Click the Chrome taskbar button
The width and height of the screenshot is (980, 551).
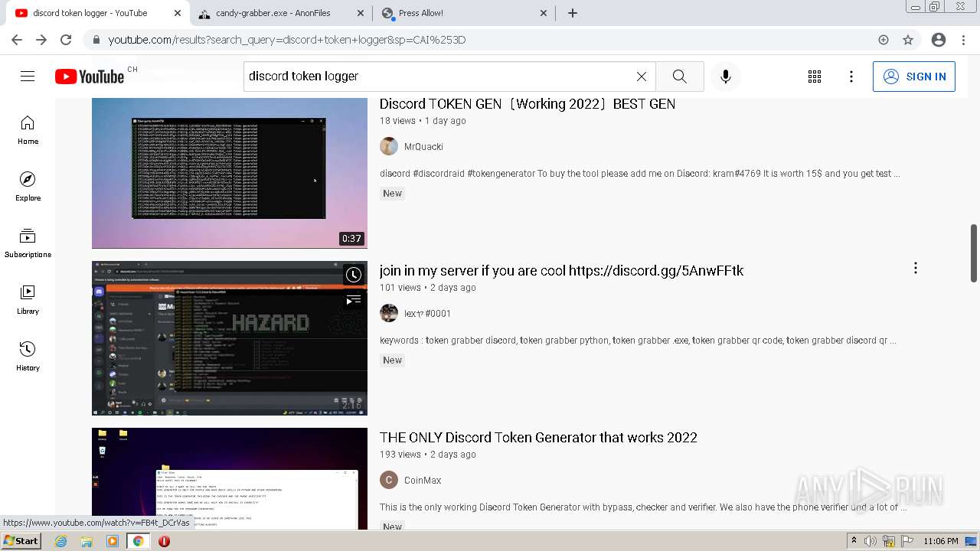(138, 541)
